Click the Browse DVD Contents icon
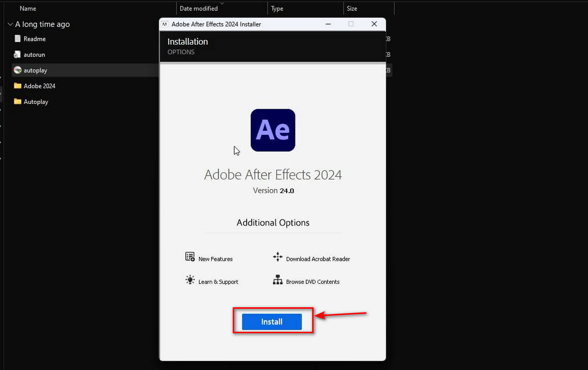 pos(278,280)
